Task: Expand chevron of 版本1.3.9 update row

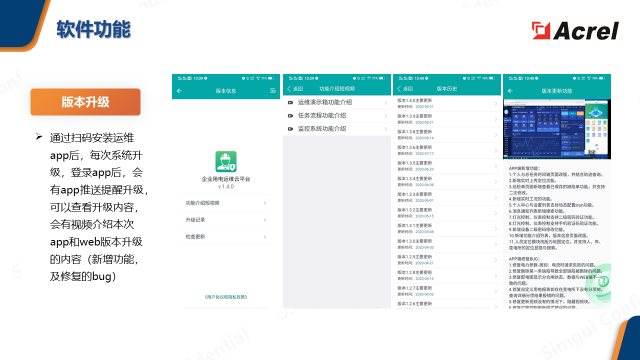Action: (496, 119)
